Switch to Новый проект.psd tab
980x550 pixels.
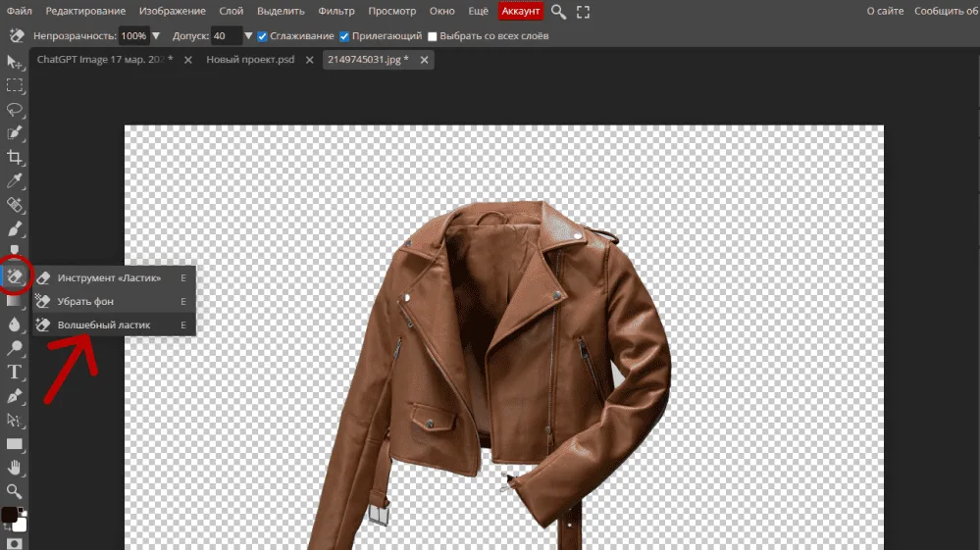click(x=252, y=60)
